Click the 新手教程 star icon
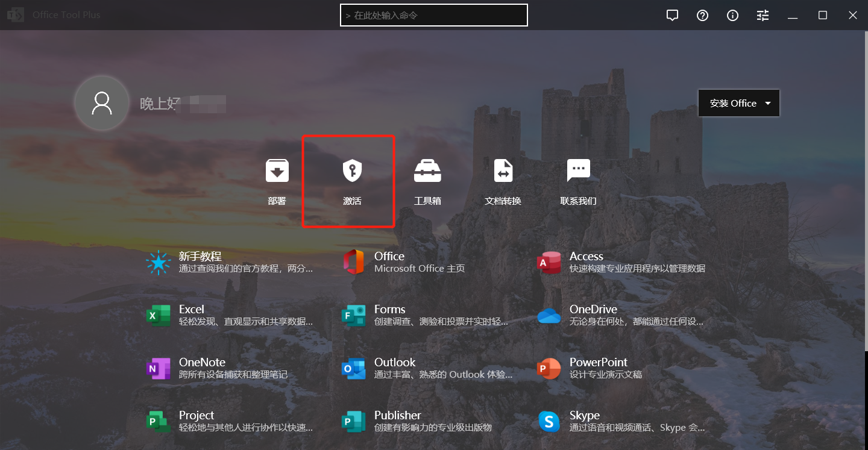This screenshot has width=868, height=450. (x=159, y=263)
